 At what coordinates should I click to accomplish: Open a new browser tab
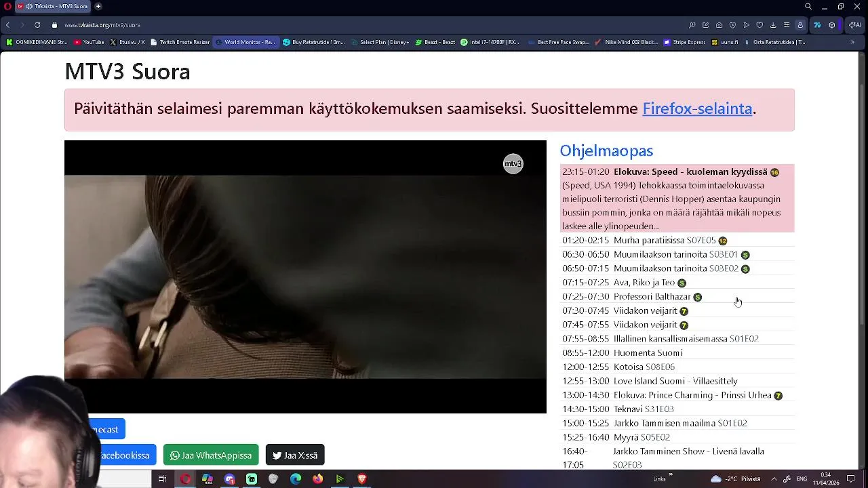pos(98,6)
